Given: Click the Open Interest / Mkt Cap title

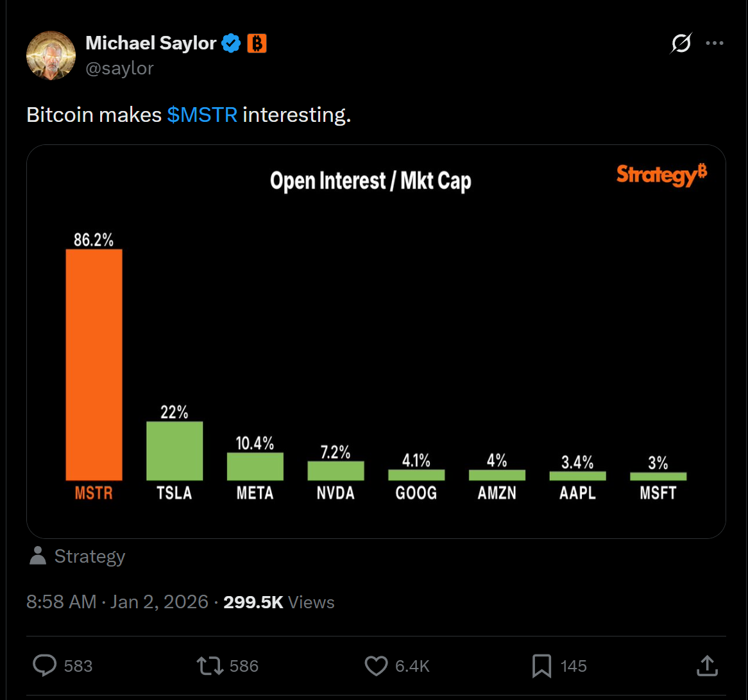Looking at the screenshot, I should click(x=371, y=181).
